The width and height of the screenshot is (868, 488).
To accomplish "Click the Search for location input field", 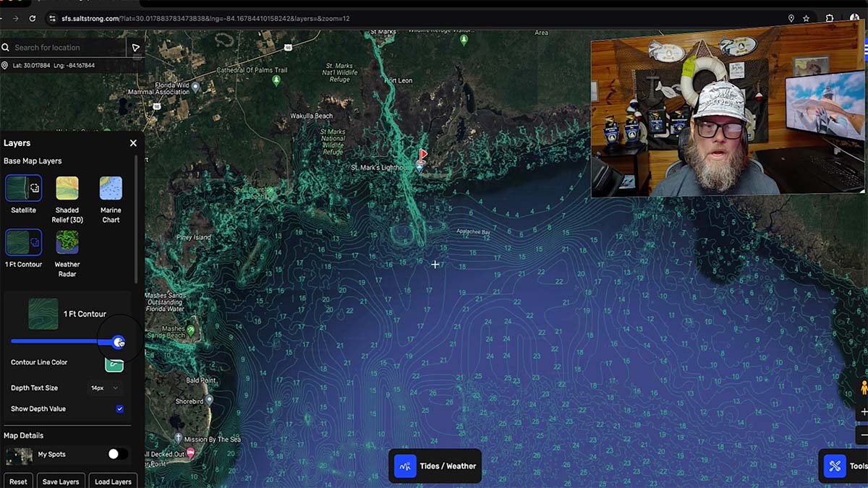I will coord(65,47).
